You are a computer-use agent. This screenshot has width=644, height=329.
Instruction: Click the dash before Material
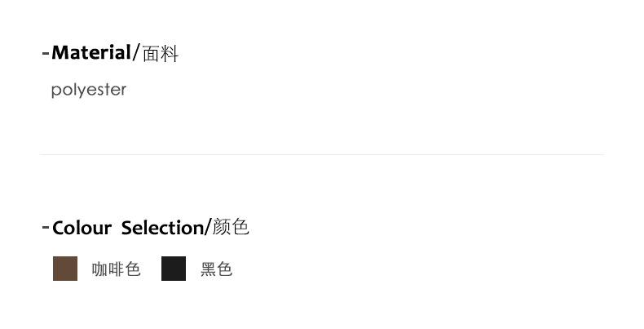[x=46, y=54]
